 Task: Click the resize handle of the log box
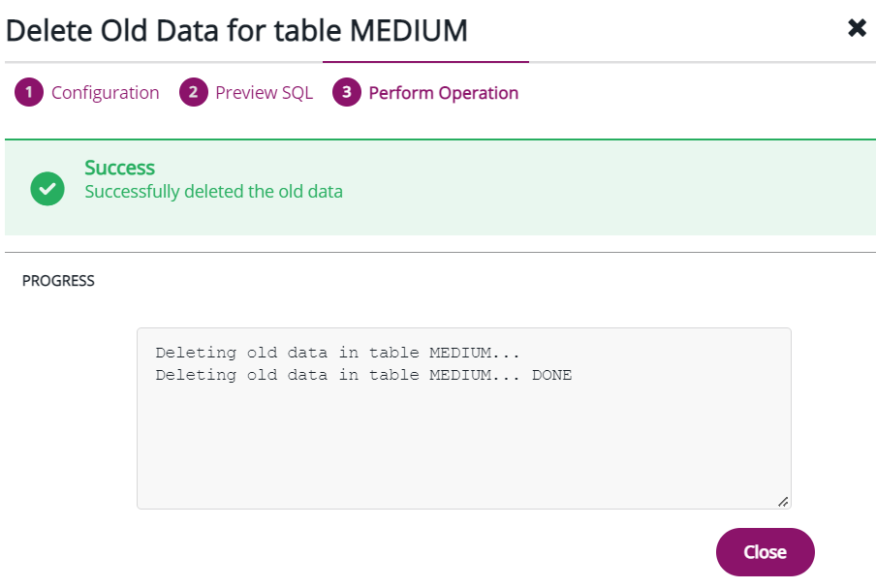point(782,502)
